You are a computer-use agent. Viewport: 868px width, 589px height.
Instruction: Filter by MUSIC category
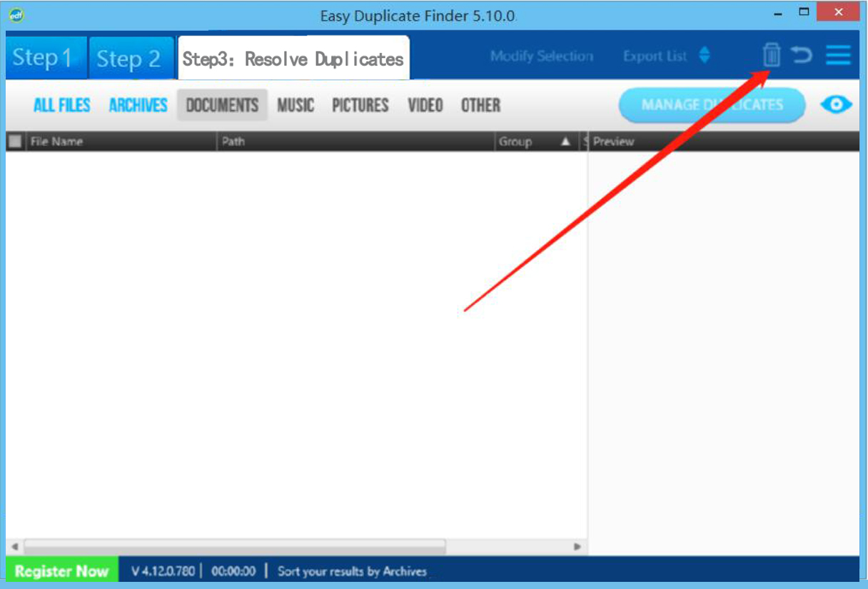point(296,105)
